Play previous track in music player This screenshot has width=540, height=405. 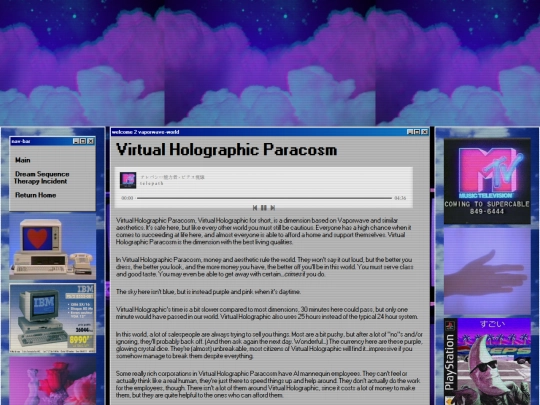255,208
